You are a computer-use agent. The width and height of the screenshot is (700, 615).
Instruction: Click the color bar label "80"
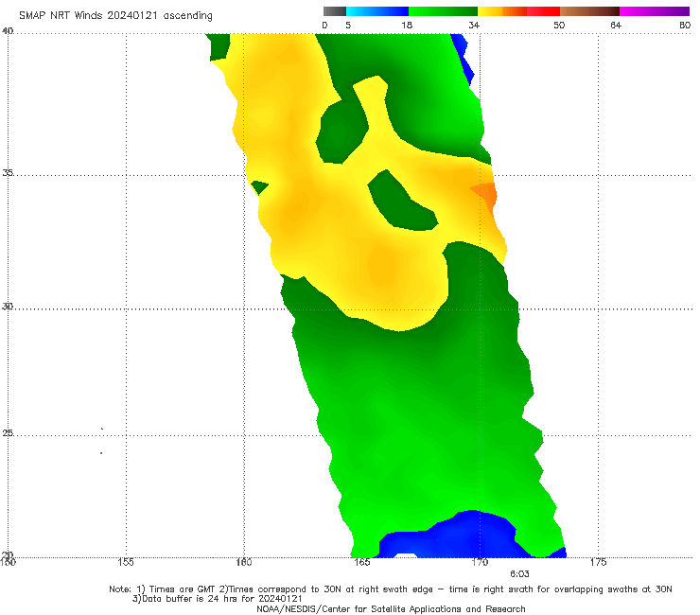tap(685, 26)
